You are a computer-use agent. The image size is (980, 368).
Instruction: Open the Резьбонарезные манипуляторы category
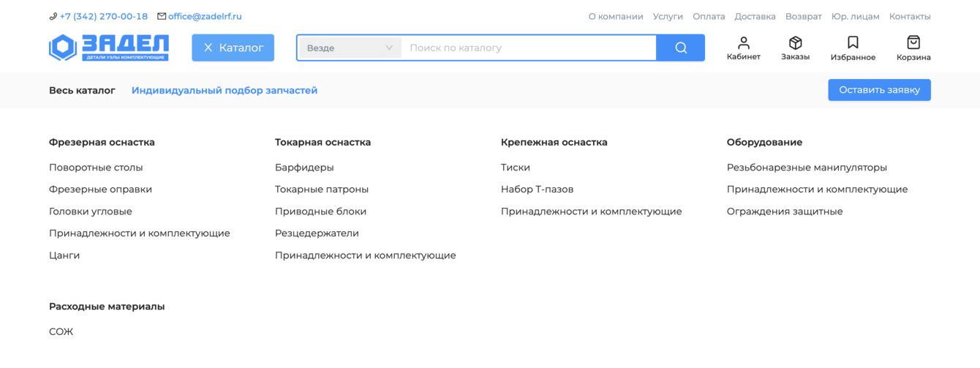(807, 168)
